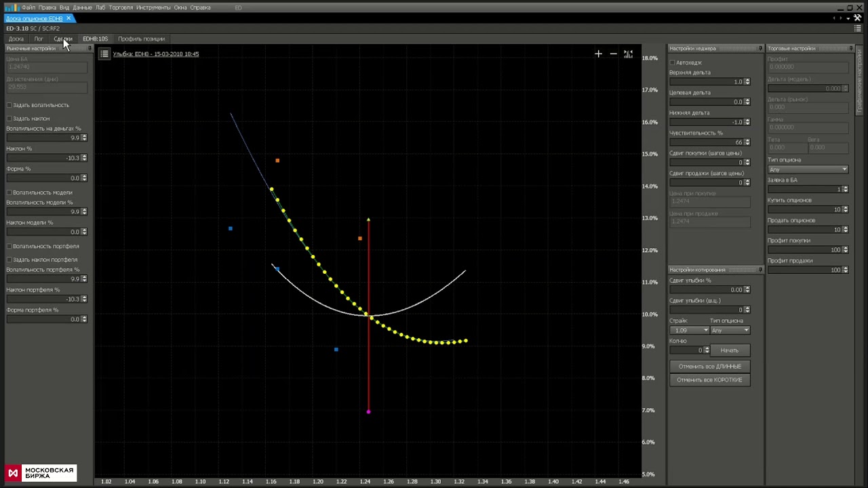
Task: Click Отменить все КОРОТКИЕ button
Action: point(709,380)
